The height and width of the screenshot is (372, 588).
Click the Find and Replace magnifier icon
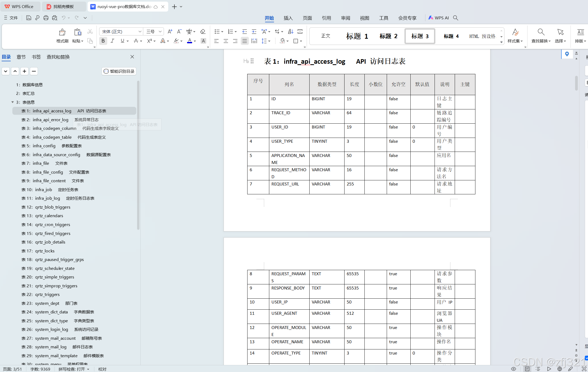(x=541, y=32)
